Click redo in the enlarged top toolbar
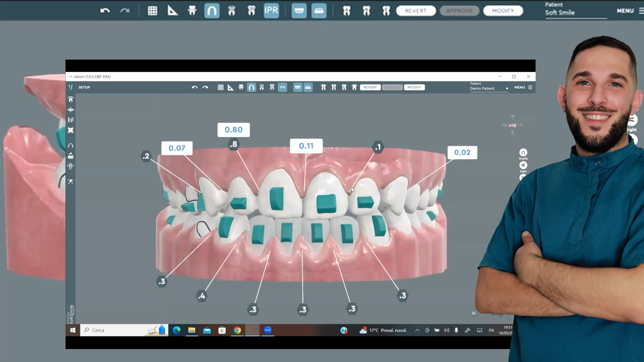Image resolution: width=644 pixels, height=362 pixels. [125, 11]
